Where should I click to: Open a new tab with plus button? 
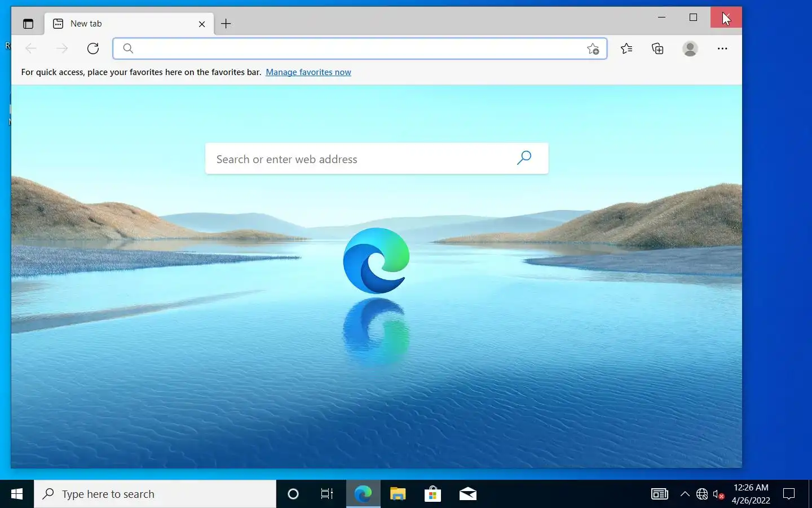[226, 24]
